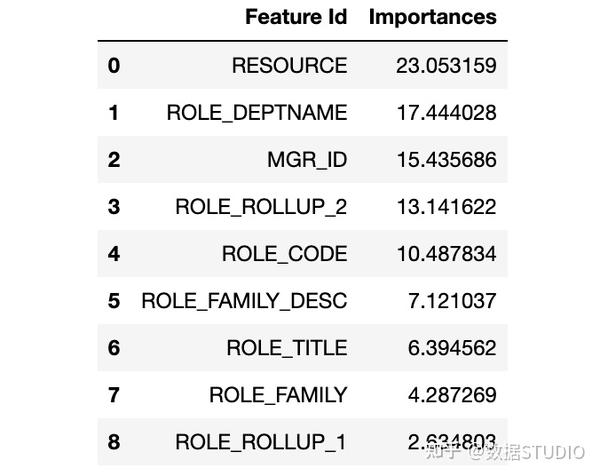600x476 pixels.
Task: Select the ROLE_DEPTNAME feature cell
Action: pos(257,113)
